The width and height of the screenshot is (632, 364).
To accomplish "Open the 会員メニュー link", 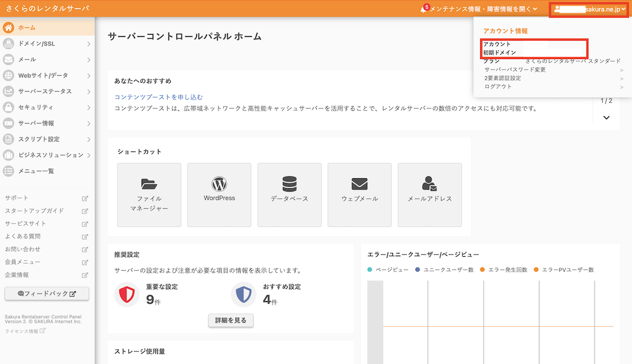I will click(23, 262).
